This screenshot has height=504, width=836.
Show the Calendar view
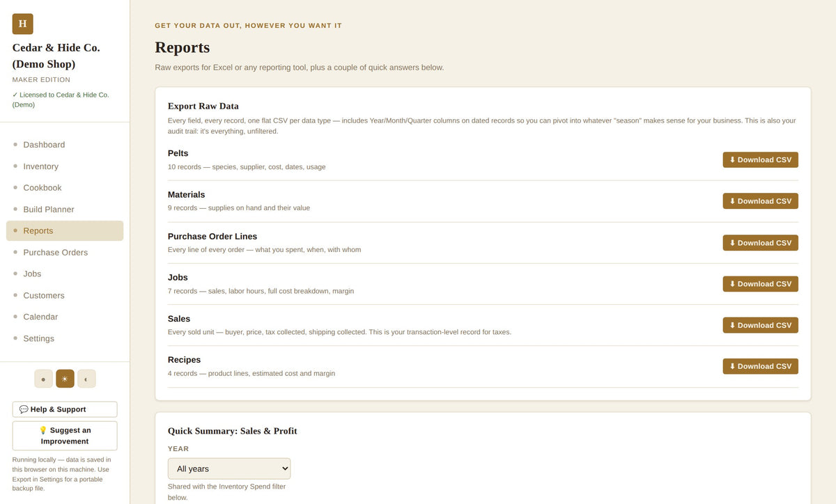[x=65, y=317]
